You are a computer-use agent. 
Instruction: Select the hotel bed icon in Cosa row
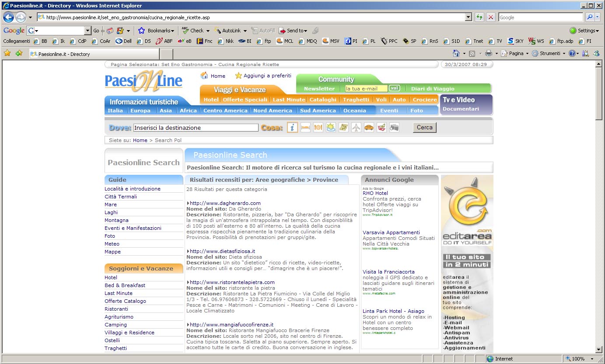[305, 128]
